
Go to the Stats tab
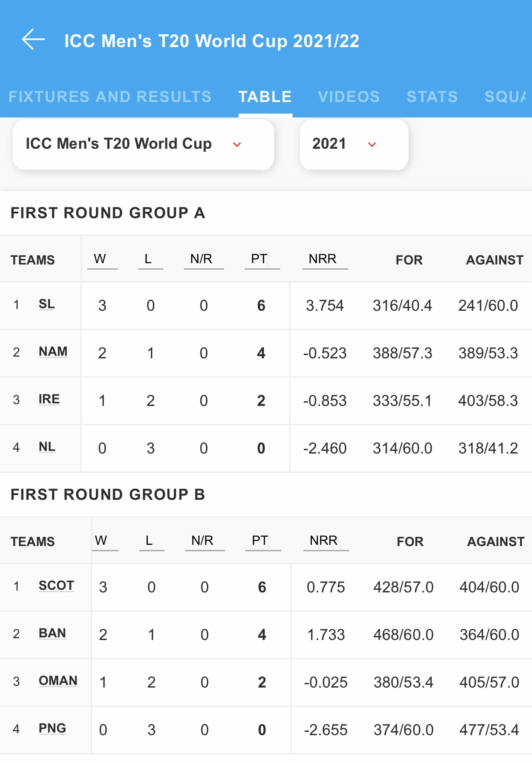432,97
